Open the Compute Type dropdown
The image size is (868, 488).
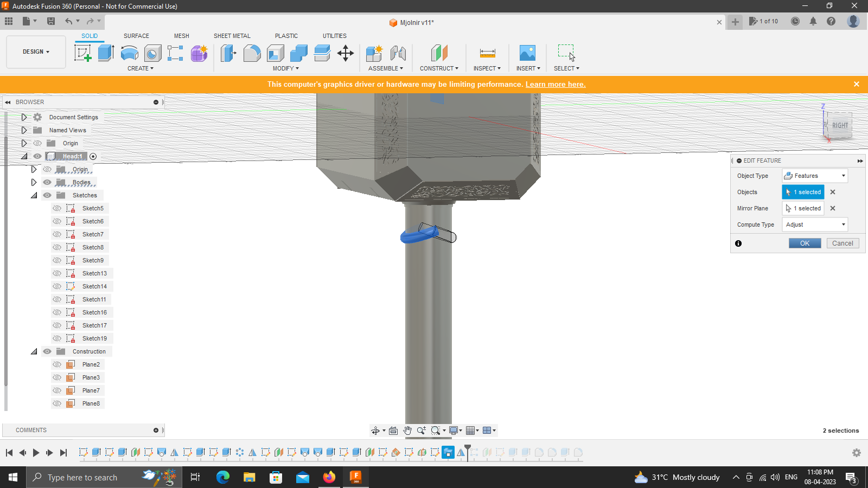pyautogui.click(x=814, y=224)
